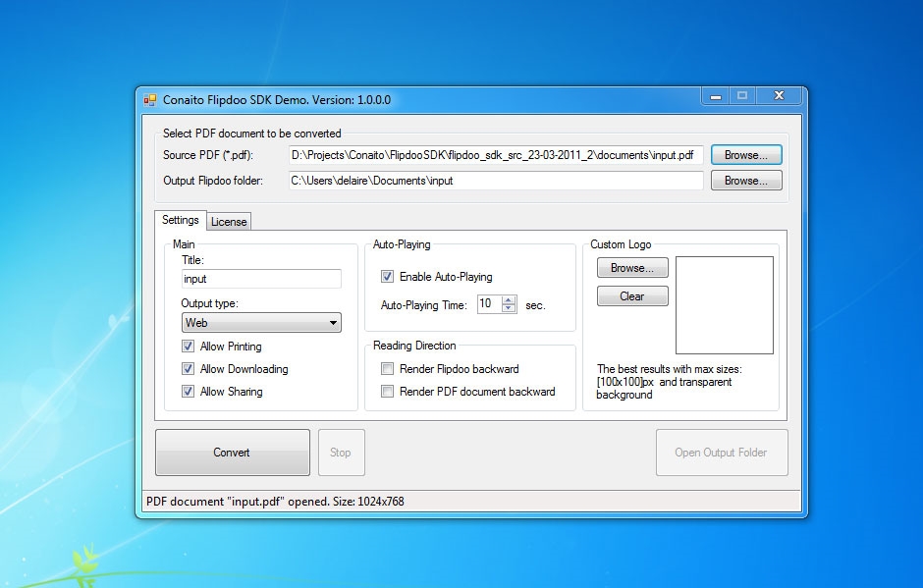Click the Output Flipdoo folder path field

pos(496,181)
